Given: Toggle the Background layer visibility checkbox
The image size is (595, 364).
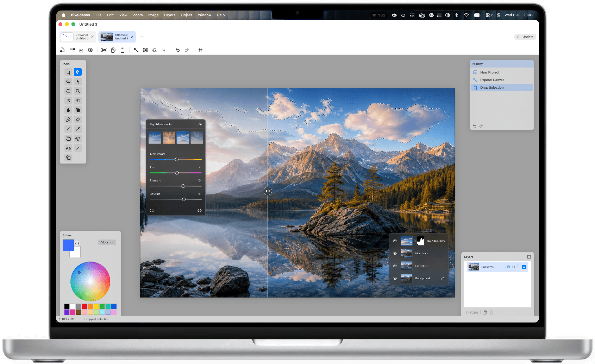Looking at the screenshot, I should pos(524,267).
